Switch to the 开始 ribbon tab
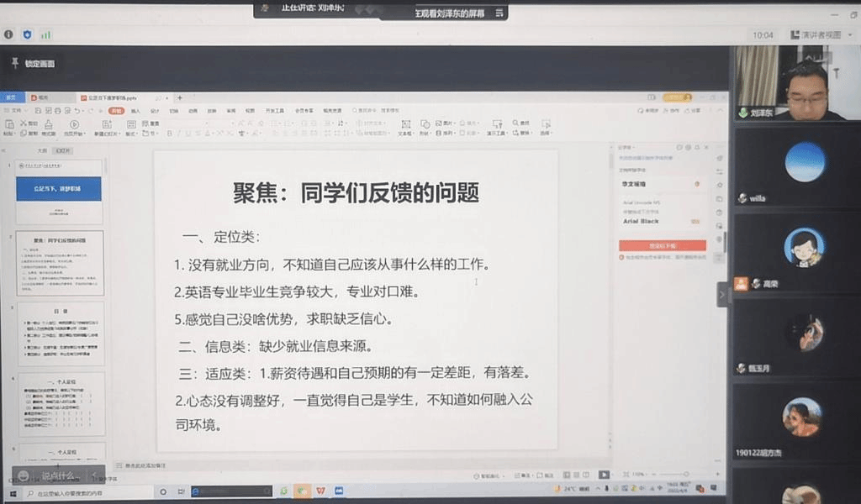Image resolution: width=861 pixels, height=504 pixels. [116, 110]
